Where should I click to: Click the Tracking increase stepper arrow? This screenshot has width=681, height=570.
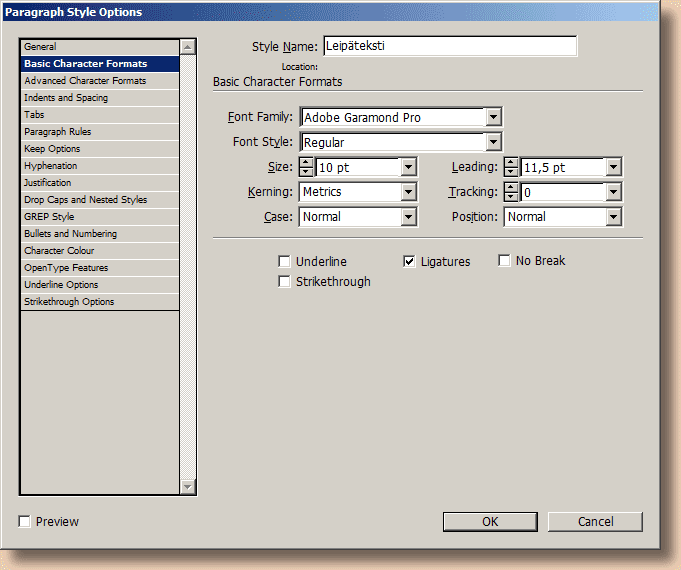coord(511,187)
